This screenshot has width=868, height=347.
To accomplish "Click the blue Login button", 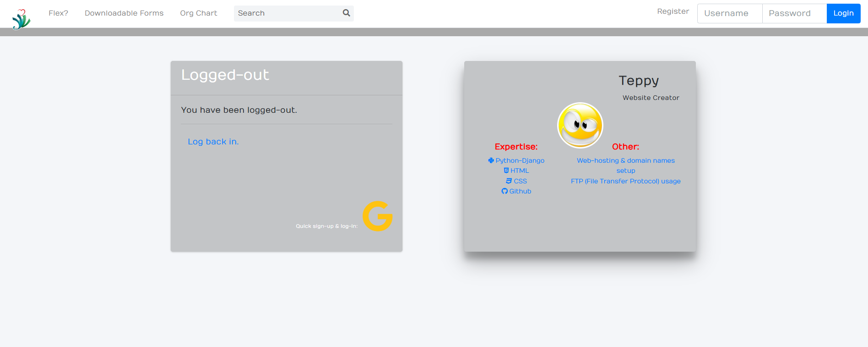I will pos(843,13).
